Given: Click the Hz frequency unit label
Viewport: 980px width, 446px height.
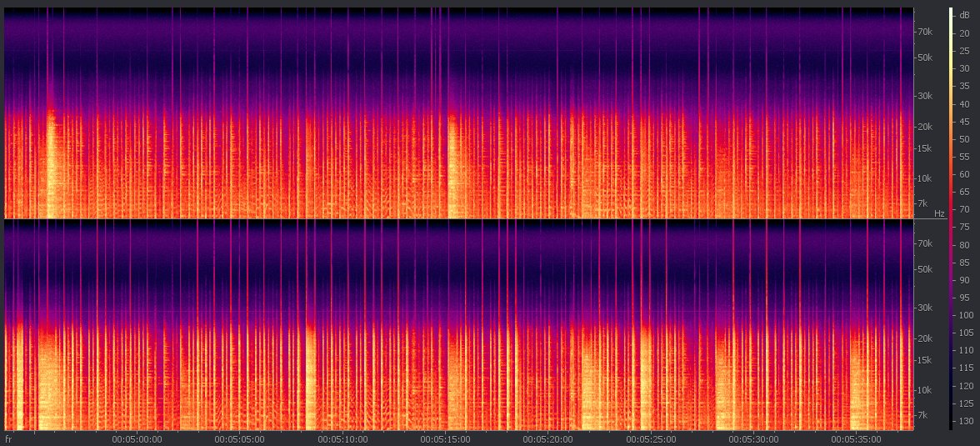Looking at the screenshot, I should [938, 214].
